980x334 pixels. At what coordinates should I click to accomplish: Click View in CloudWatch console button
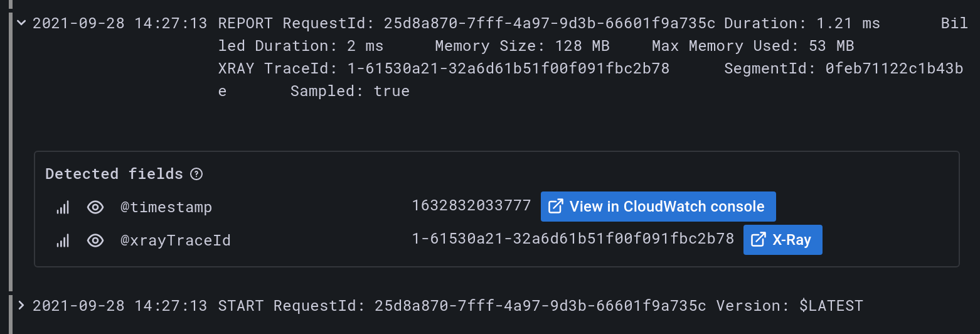click(x=658, y=207)
